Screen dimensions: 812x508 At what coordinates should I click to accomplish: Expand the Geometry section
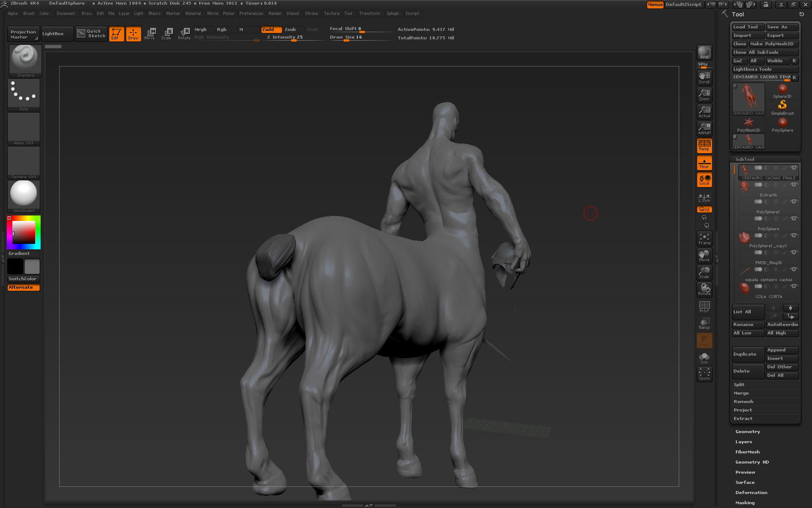click(747, 432)
